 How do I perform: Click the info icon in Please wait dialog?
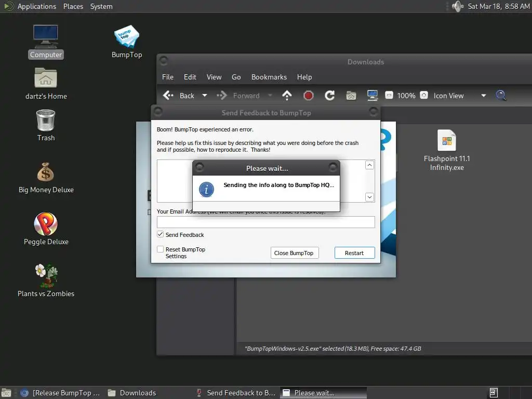coord(206,189)
